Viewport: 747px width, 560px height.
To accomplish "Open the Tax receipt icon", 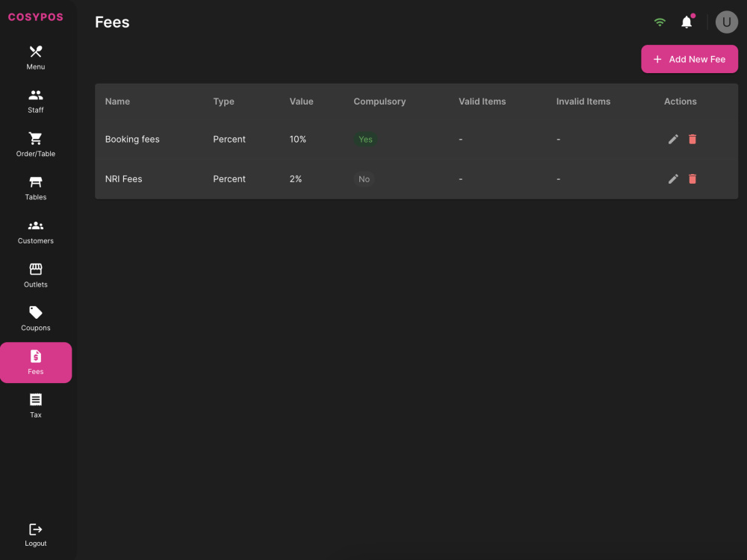I will (x=36, y=399).
